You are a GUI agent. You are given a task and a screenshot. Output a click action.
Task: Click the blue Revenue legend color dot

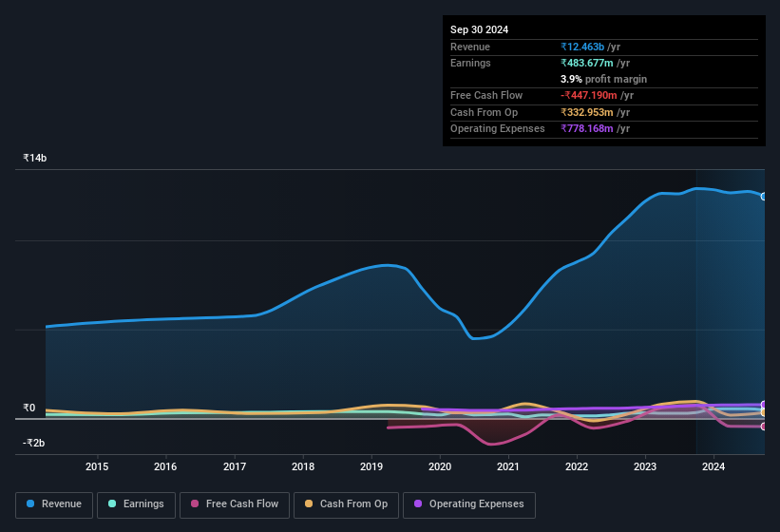pos(30,503)
